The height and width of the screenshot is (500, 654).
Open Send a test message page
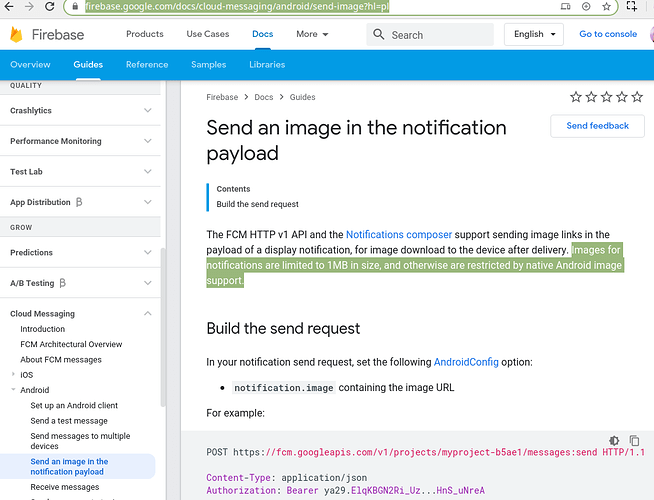[x=69, y=421]
